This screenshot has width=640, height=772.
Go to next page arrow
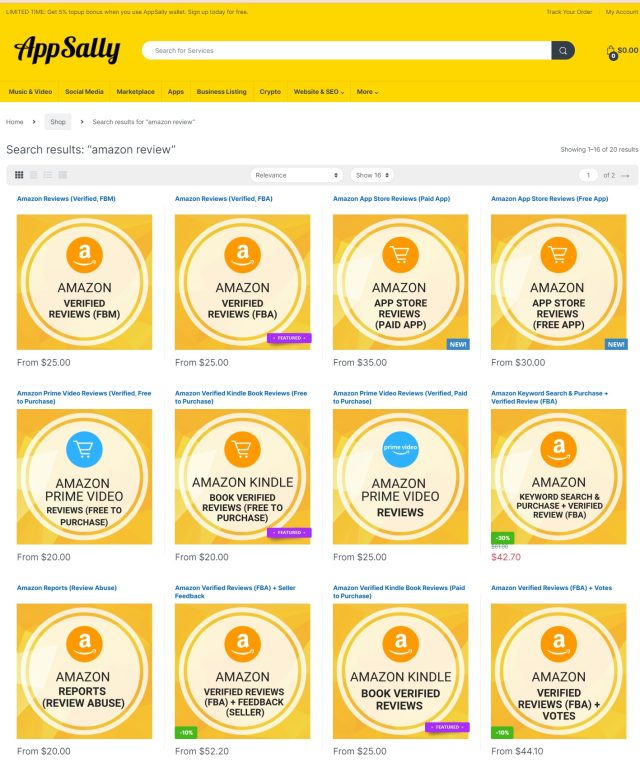(625, 175)
